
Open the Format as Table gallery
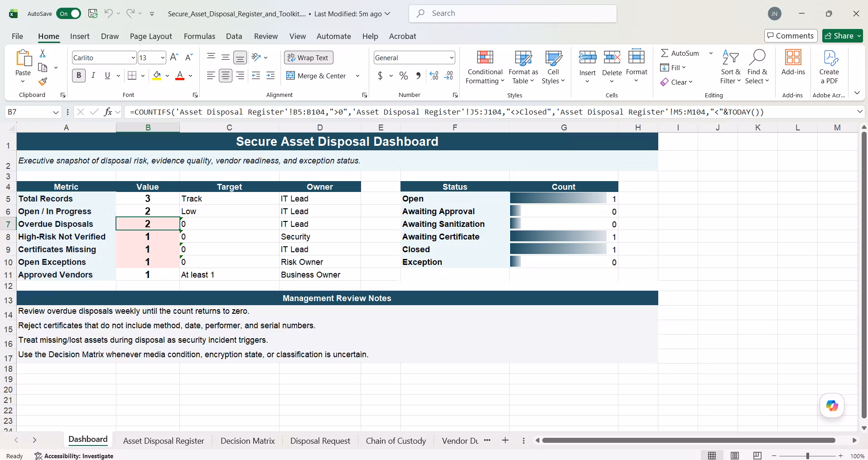[x=523, y=67]
